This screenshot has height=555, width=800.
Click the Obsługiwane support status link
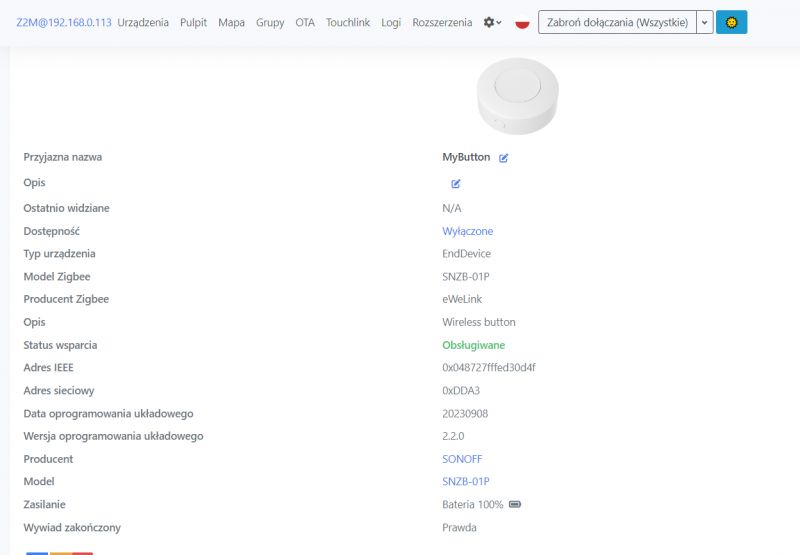click(x=473, y=345)
